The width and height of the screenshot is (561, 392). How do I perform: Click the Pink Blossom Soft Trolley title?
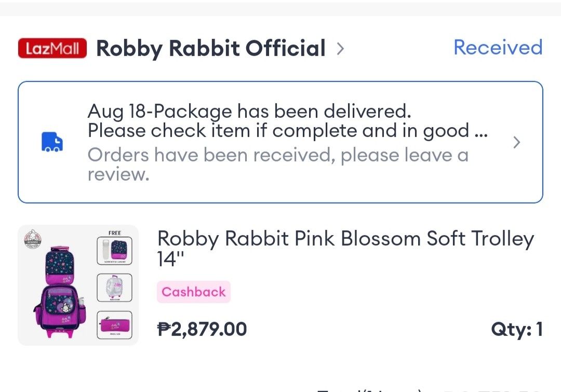coord(346,248)
